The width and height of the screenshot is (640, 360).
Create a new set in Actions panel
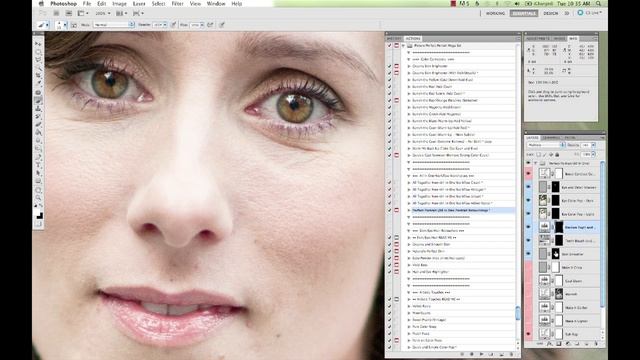coord(491,354)
